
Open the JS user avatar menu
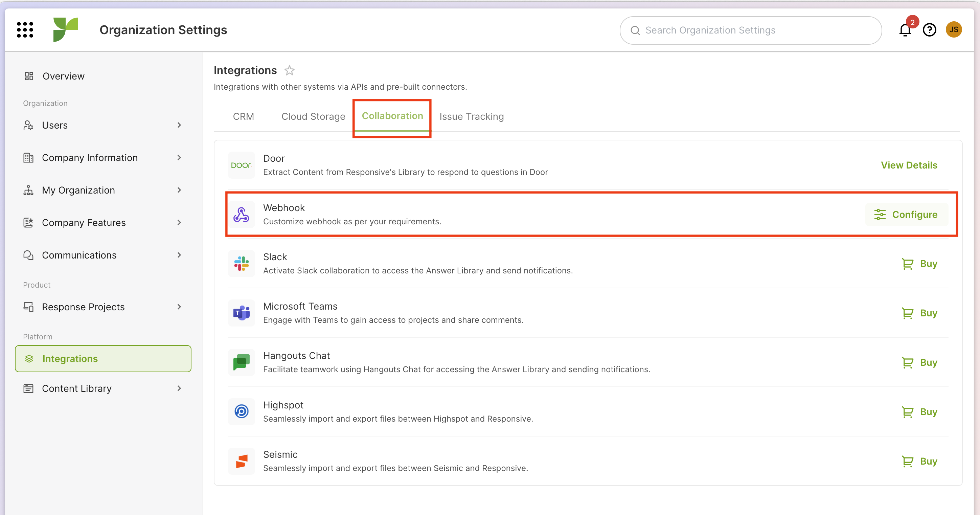click(953, 30)
